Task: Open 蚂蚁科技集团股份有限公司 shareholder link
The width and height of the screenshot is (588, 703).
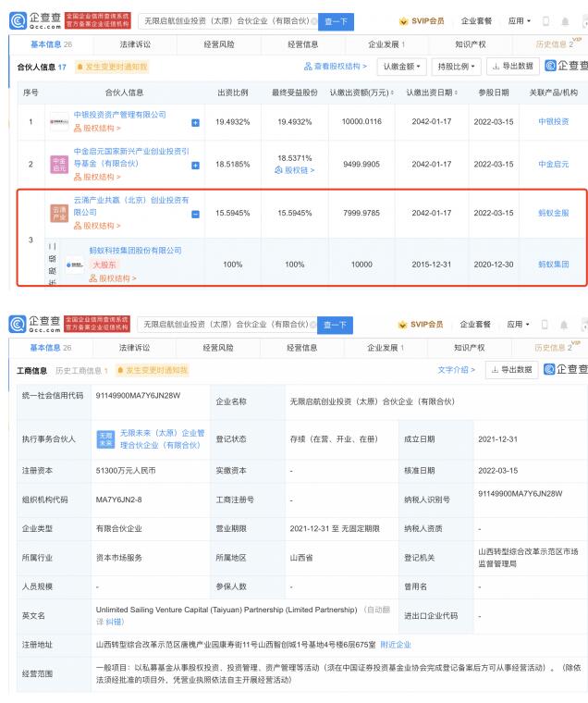Action: tap(135, 250)
